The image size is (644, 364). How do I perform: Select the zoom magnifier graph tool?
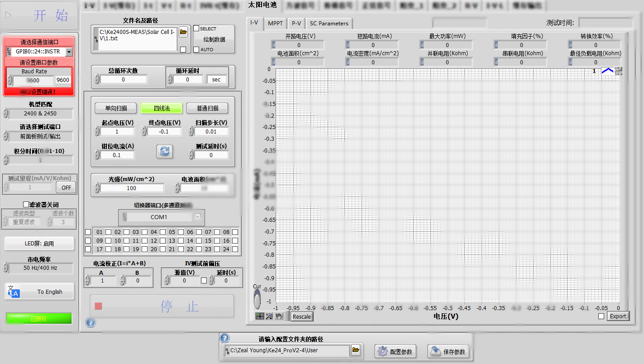(x=269, y=316)
